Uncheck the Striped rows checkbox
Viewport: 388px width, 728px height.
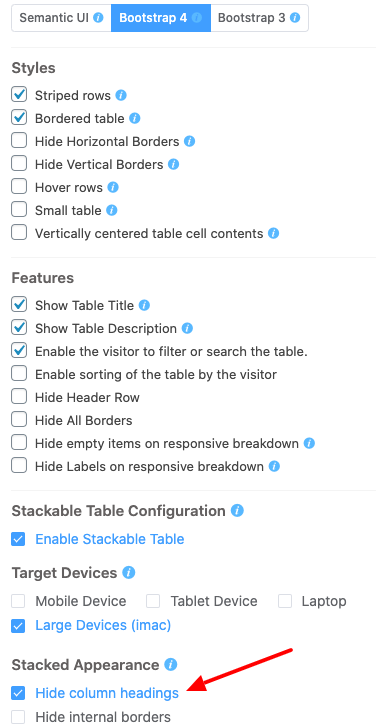[x=19, y=95]
